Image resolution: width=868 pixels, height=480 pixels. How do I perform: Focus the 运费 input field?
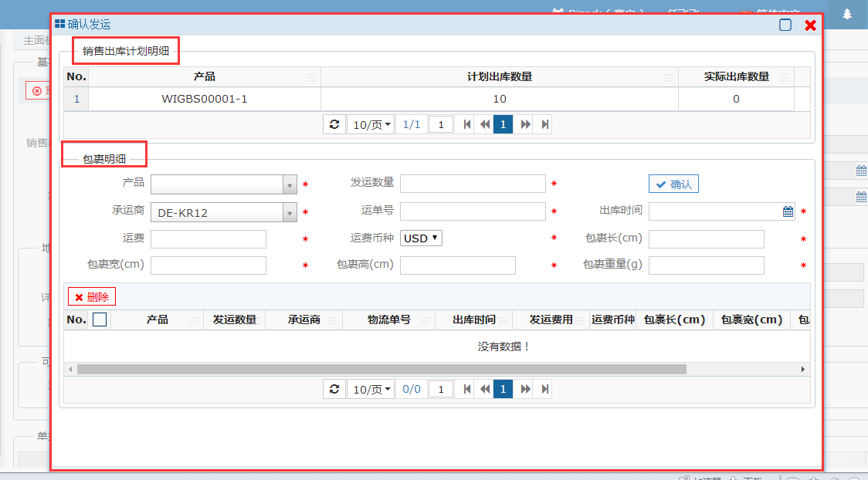(209, 239)
